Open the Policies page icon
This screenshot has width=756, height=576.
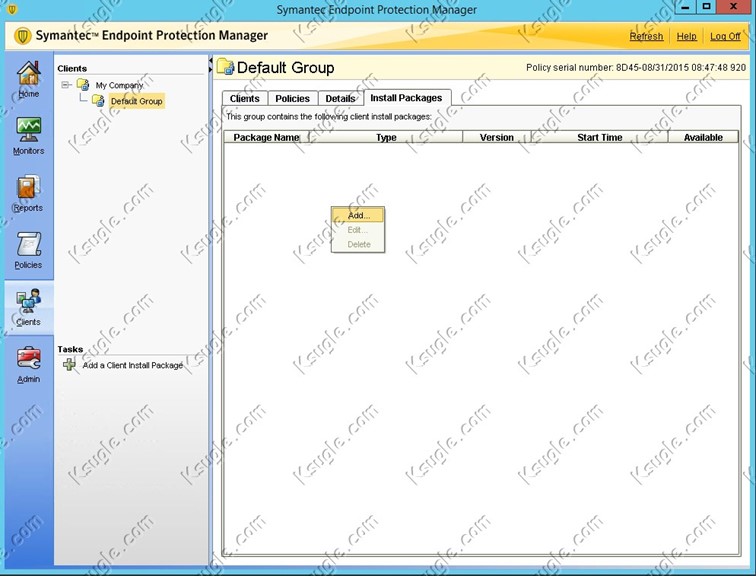point(28,244)
